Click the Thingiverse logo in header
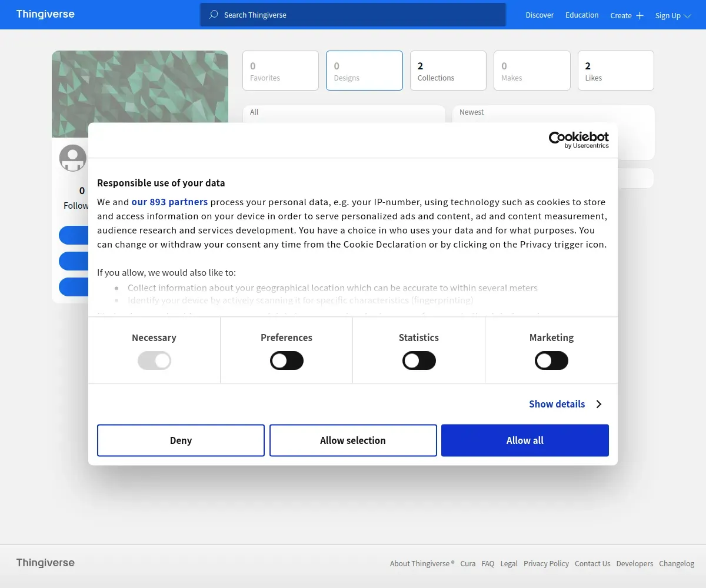The width and height of the screenshot is (706, 588). (45, 14)
